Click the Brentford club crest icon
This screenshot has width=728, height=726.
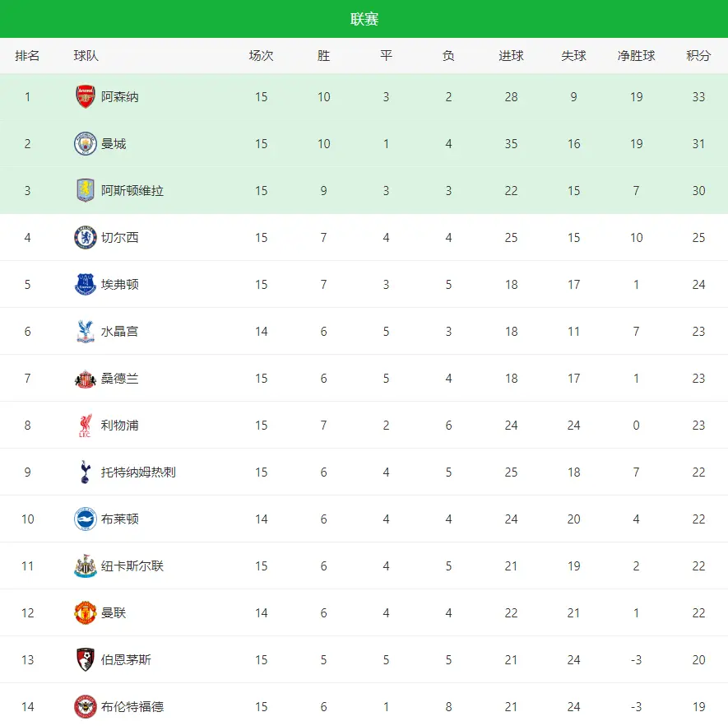86,707
